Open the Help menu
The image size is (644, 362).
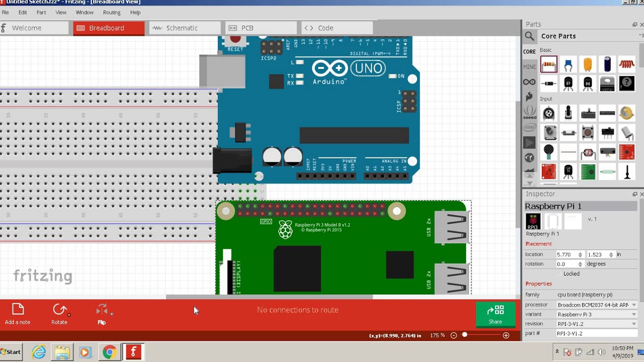(135, 12)
